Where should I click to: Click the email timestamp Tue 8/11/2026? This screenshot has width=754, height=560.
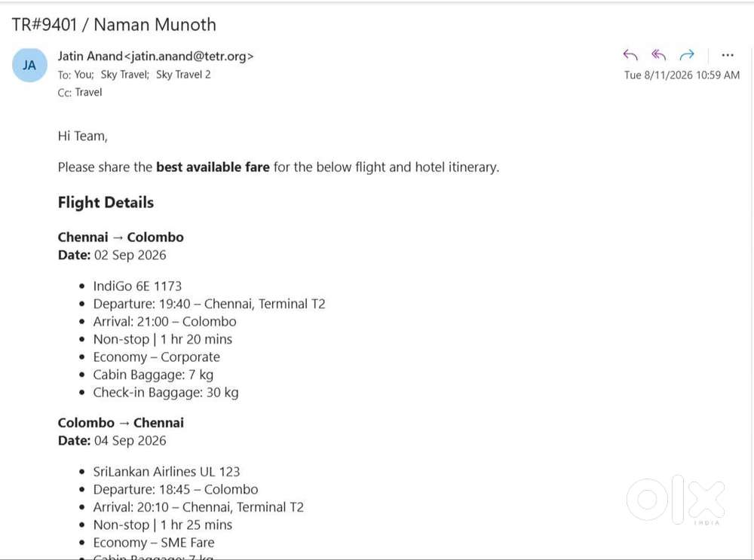[682, 75]
